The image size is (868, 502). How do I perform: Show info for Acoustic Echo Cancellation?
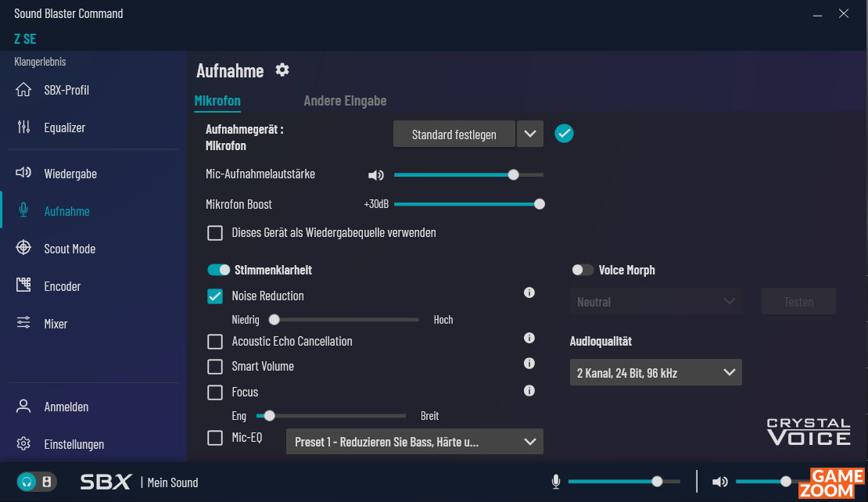[x=529, y=338]
